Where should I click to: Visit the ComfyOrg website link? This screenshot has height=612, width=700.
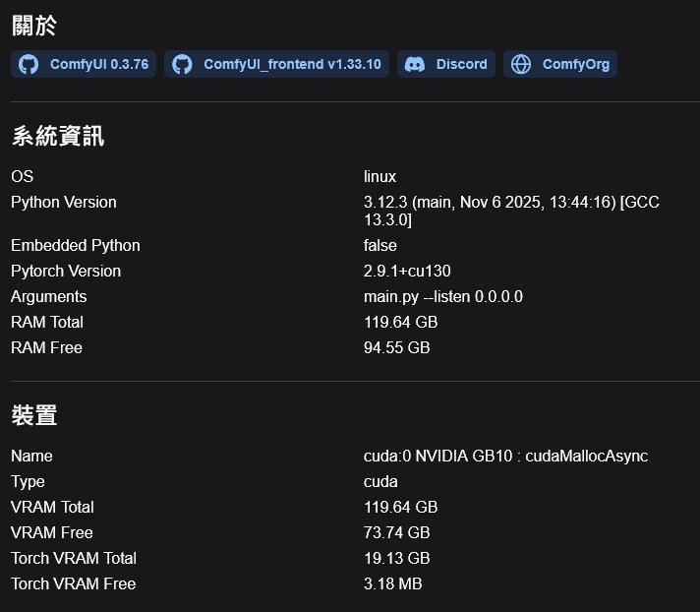[575, 64]
